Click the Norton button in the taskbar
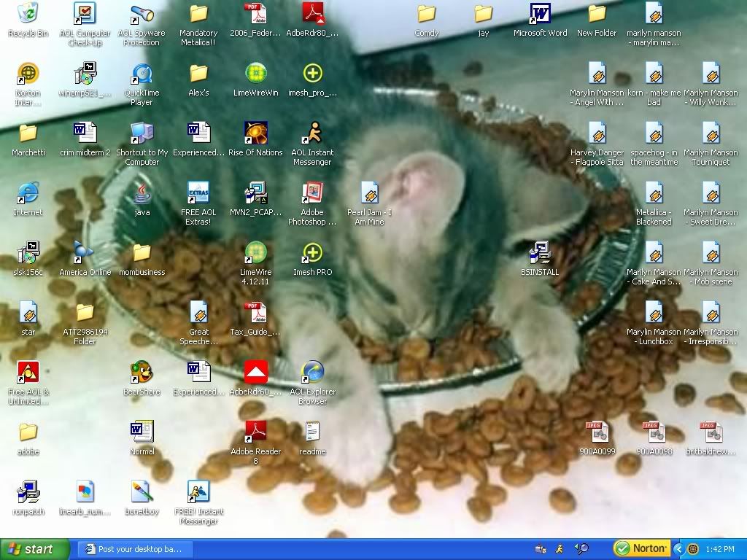This screenshot has width=747, height=560. pyautogui.click(x=640, y=548)
